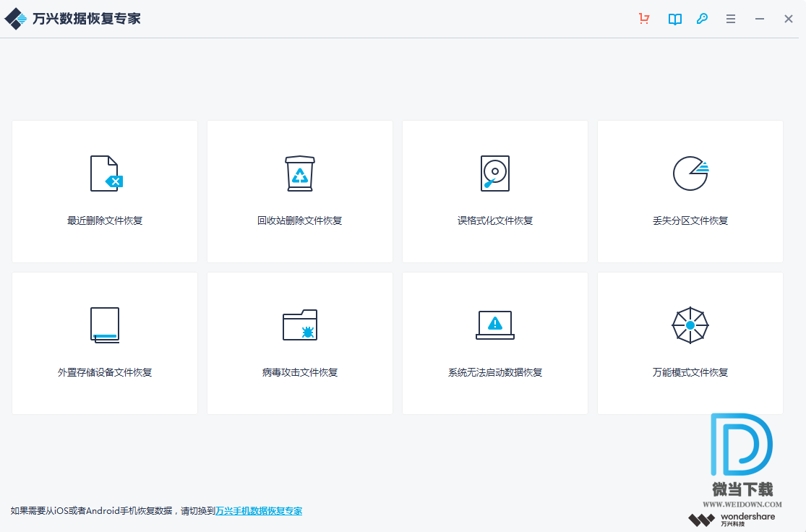Select 病毒攻击文件恢复 label
This screenshot has height=532, width=806.
(300, 372)
